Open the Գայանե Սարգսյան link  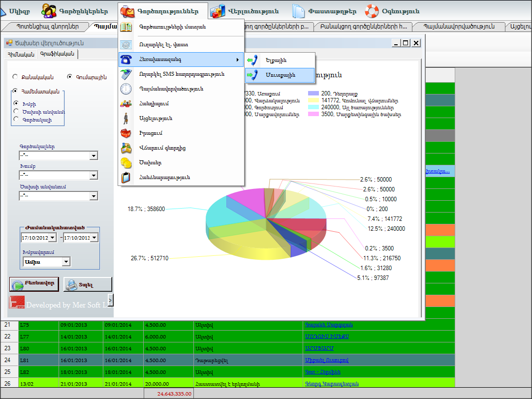pos(329,325)
